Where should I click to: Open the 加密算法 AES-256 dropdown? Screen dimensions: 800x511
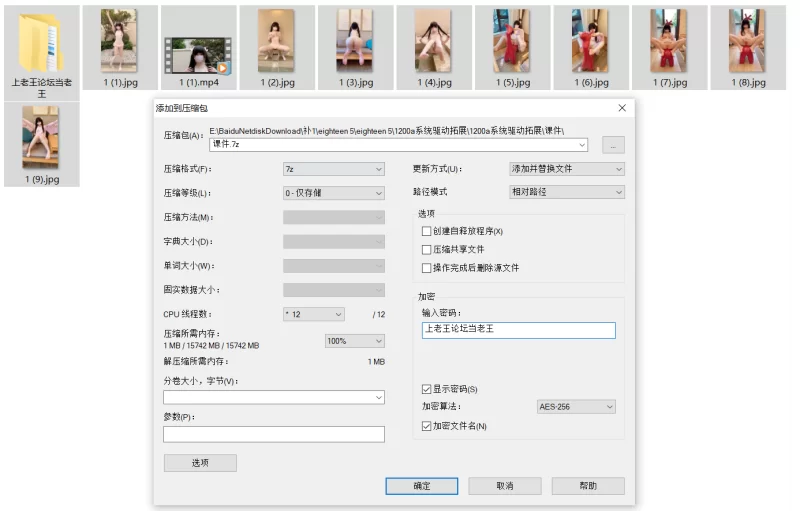576,406
